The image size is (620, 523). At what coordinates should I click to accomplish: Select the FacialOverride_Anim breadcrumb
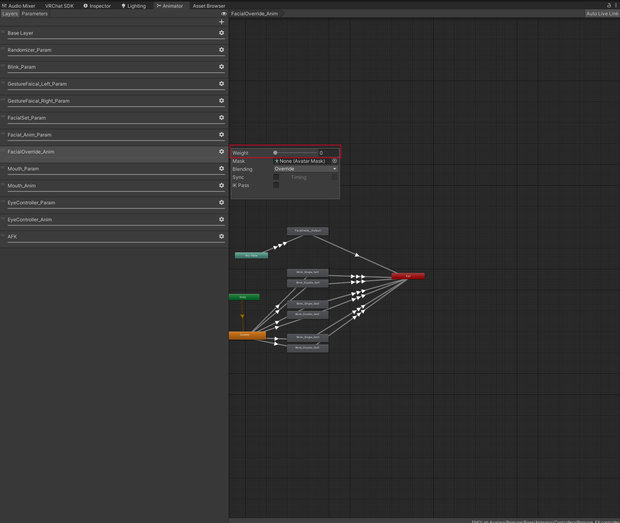tap(255, 13)
